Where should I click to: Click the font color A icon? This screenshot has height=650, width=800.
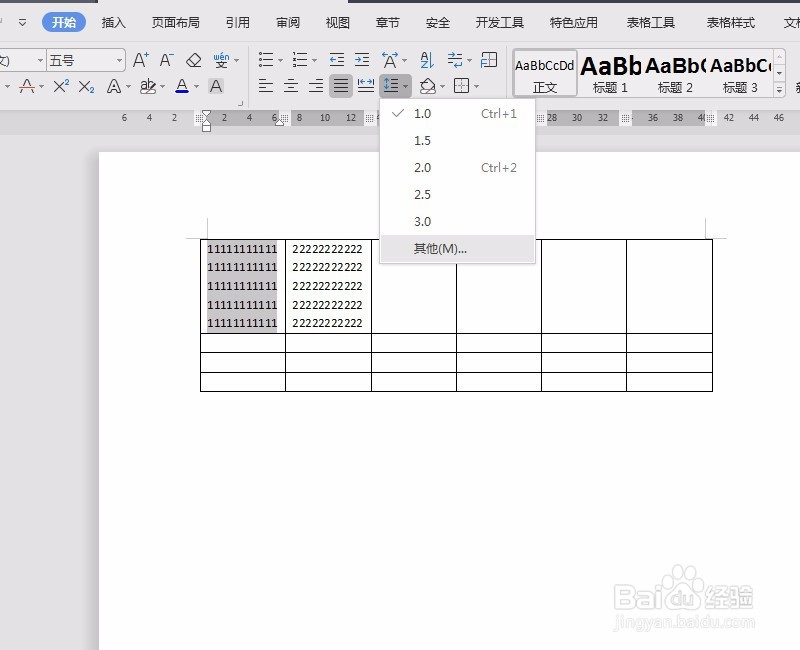coord(182,86)
